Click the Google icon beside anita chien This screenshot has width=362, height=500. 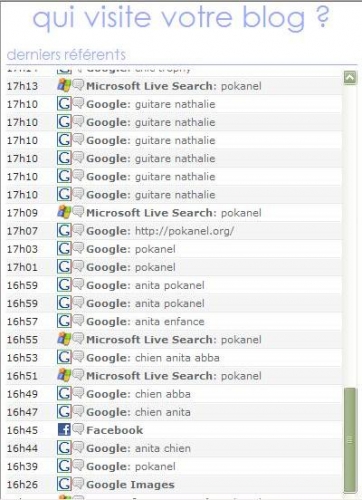point(64,448)
